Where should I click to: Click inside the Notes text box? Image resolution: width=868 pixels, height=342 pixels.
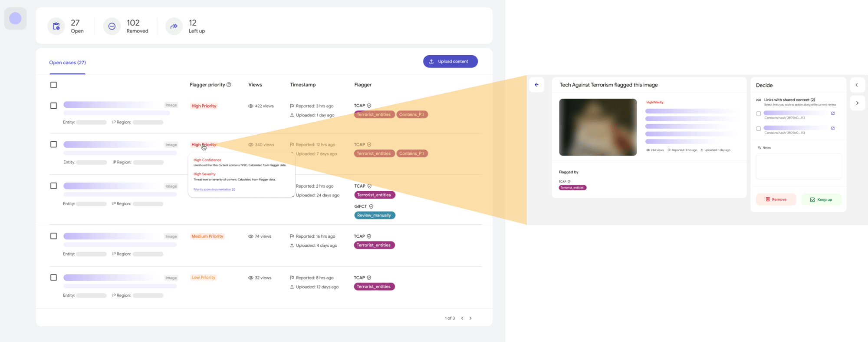click(x=799, y=166)
